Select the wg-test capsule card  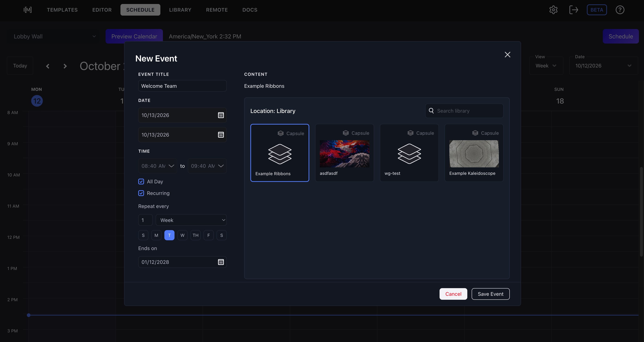tap(409, 153)
